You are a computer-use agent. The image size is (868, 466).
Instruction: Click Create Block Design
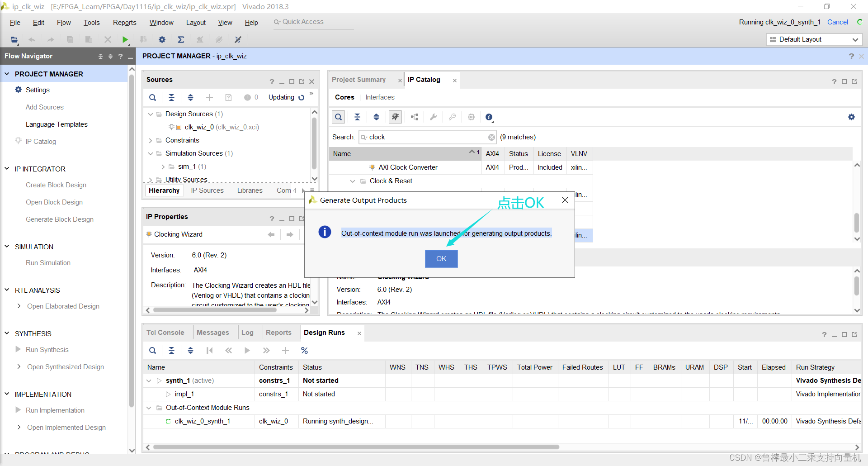click(x=56, y=185)
